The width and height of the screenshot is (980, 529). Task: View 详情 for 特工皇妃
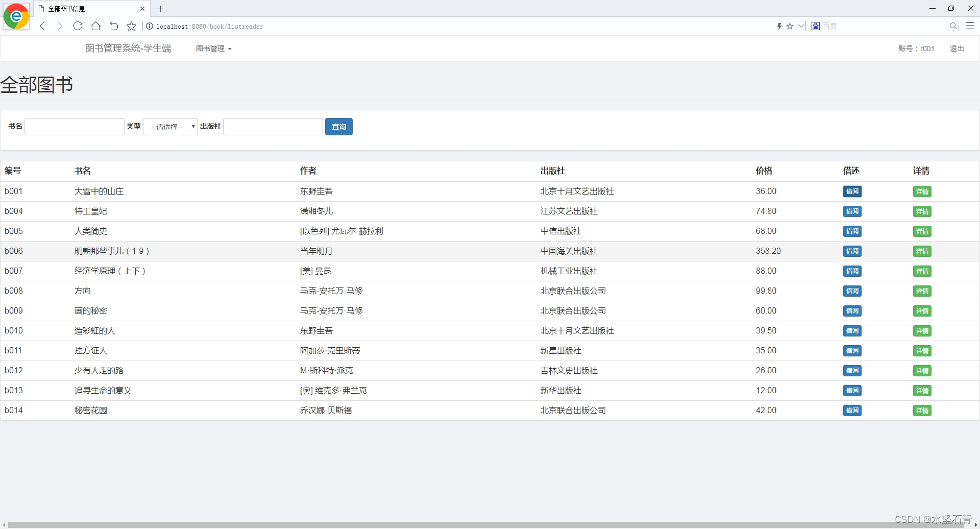coord(922,211)
